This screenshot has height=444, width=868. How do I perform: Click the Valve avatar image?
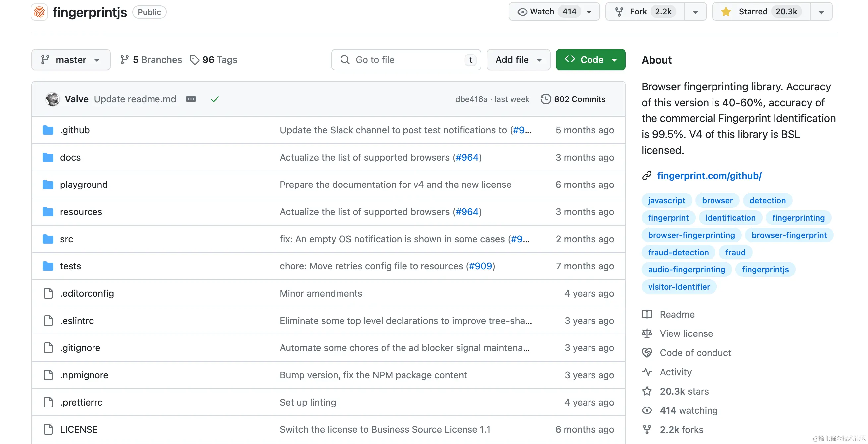53,99
